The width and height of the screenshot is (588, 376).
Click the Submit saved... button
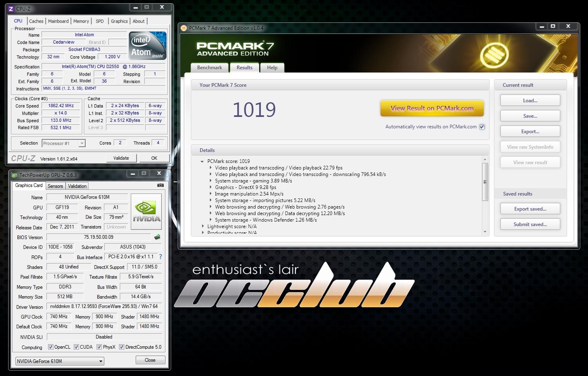(530, 224)
